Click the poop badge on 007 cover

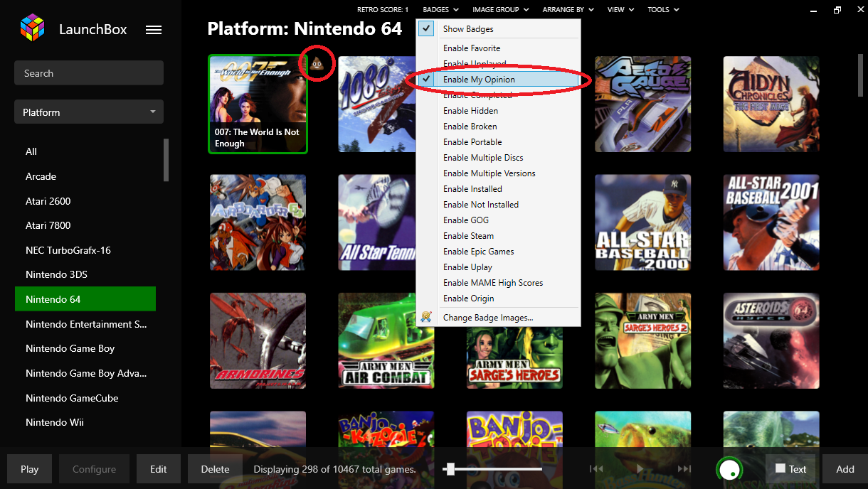pos(317,65)
